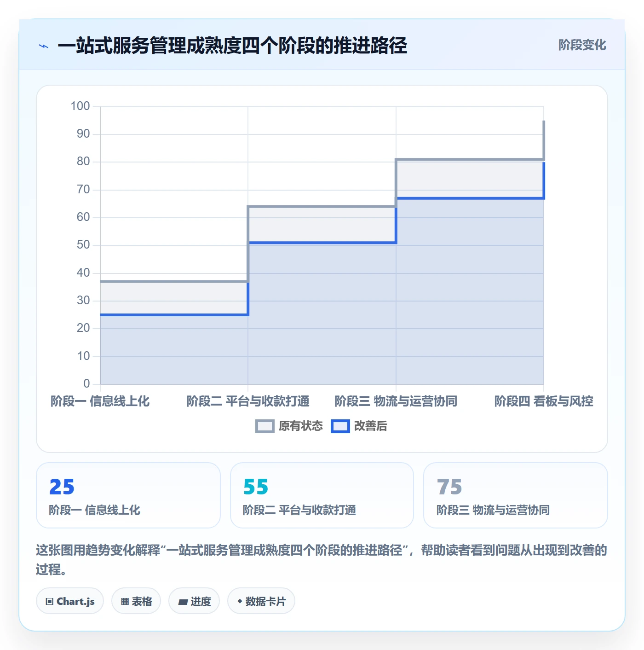
Task: Click the square icon in the Chart.js chip
Action: tap(50, 601)
